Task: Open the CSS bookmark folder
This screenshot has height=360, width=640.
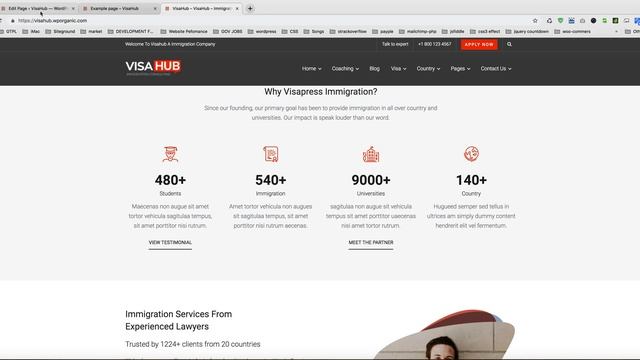Action: [x=290, y=31]
